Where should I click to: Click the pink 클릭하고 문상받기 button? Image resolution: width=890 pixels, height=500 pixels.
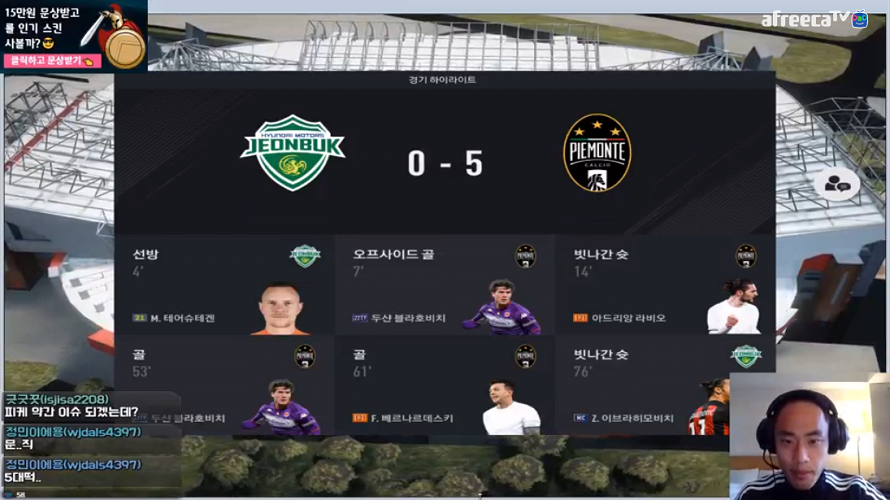[52, 61]
